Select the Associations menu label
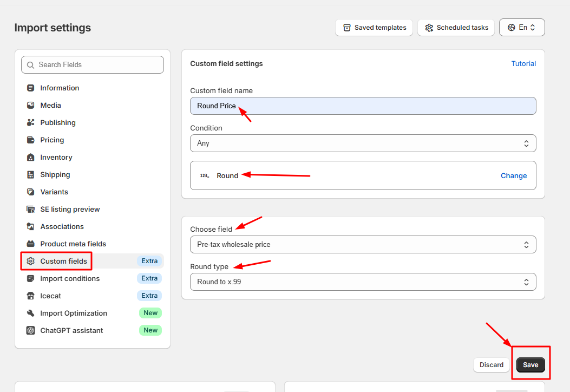 pos(62,226)
